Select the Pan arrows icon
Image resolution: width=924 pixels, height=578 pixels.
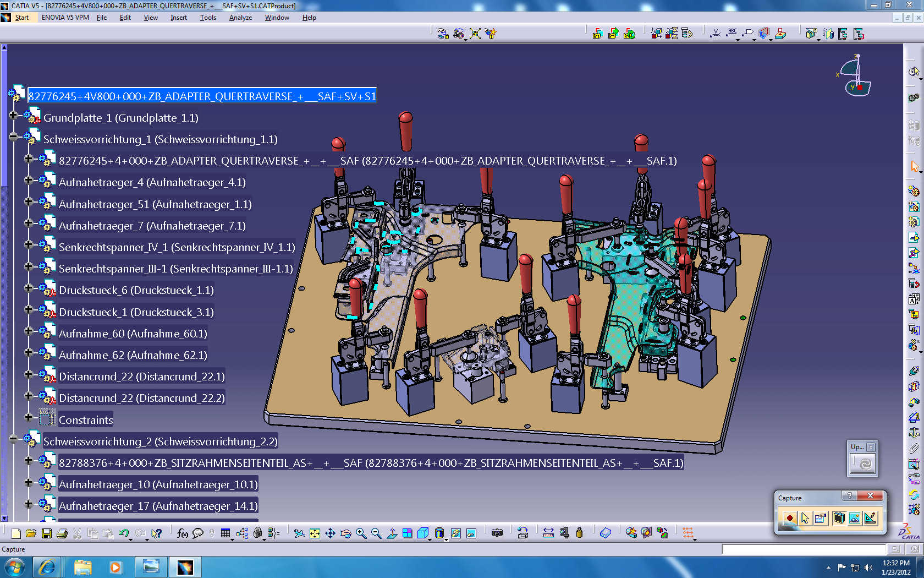click(330, 533)
